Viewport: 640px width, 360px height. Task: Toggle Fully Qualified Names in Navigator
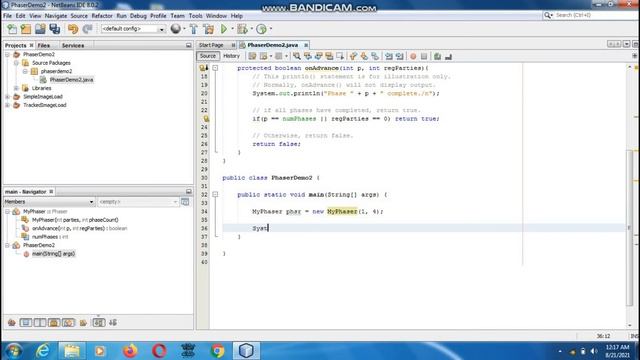(x=83, y=323)
